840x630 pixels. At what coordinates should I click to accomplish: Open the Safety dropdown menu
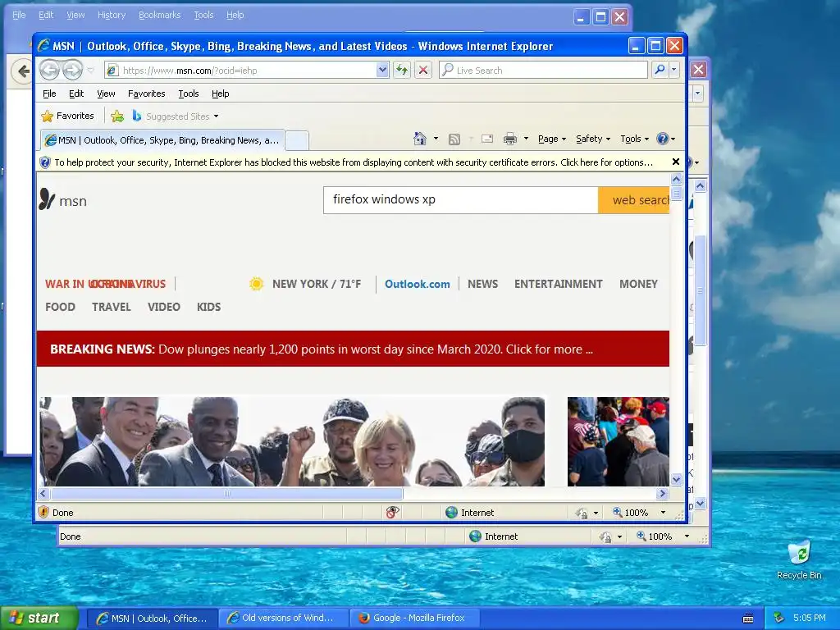coord(593,139)
